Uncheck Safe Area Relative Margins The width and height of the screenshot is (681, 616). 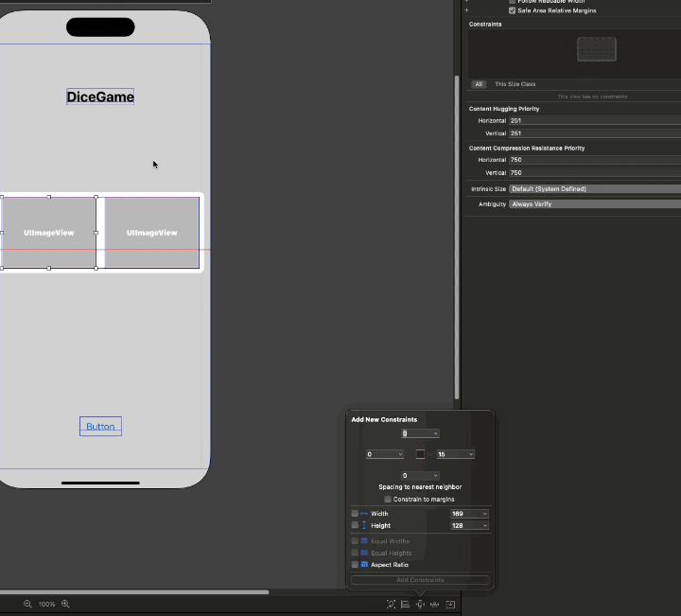(513, 10)
